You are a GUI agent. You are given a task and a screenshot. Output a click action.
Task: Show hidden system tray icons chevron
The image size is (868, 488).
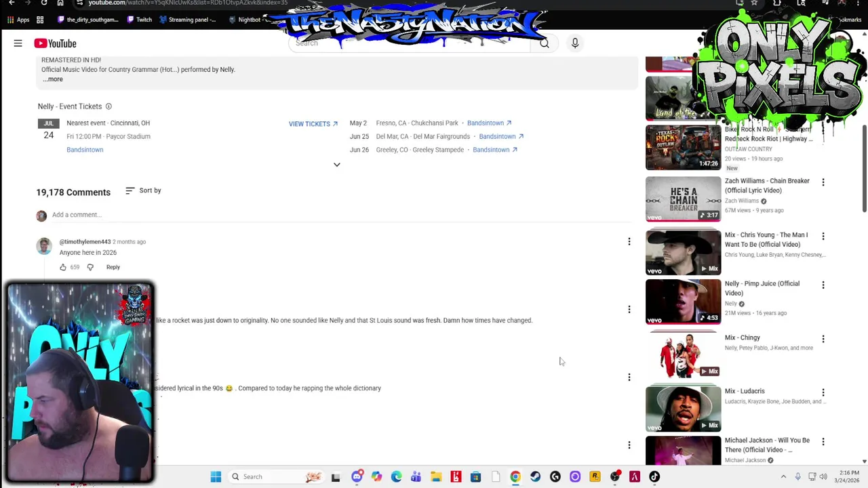click(783, 477)
